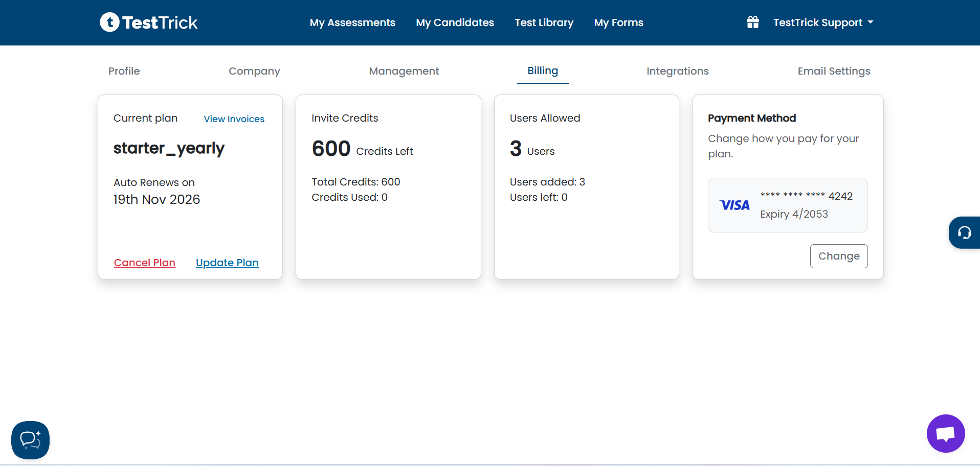This screenshot has height=466, width=980.
Task: Click the Users left: 0 line
Action: [x=539, y=197]
